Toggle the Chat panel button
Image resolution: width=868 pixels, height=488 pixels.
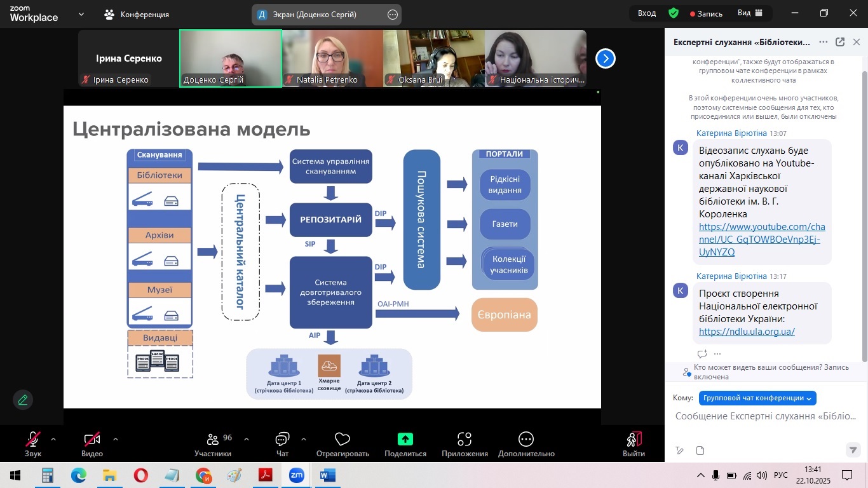282,439
